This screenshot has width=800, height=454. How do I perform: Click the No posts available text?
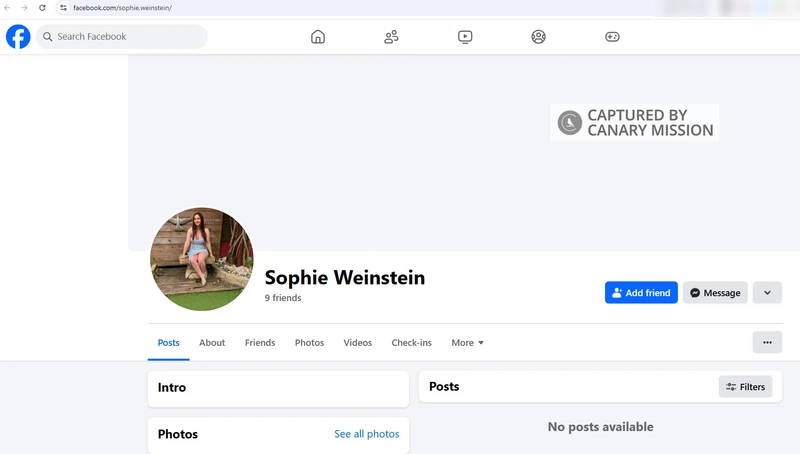601,427
